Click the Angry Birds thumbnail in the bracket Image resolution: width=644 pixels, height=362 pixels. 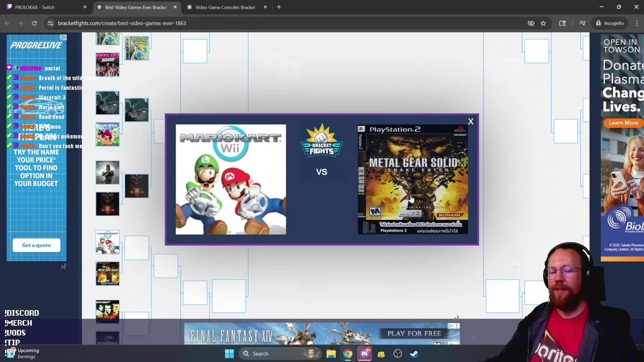[107, 134]
